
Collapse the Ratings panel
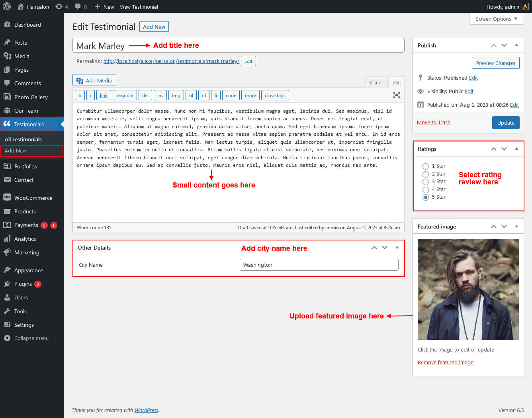click(516, 149)
